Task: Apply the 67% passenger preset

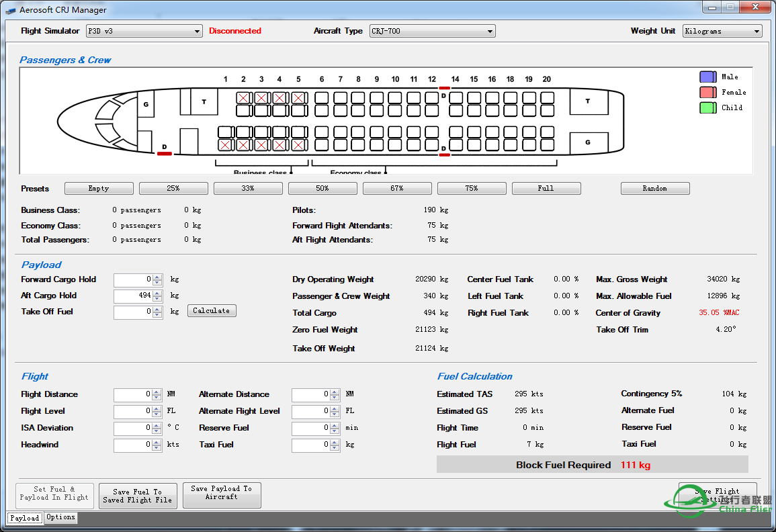Action: coord(397,189)
